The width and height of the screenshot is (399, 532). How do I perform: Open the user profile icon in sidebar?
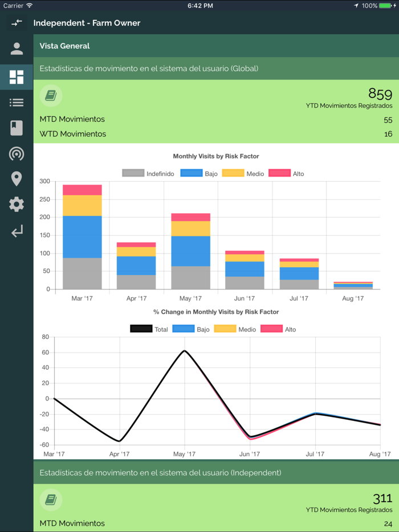pyautogui.click(x=17, y=49)
